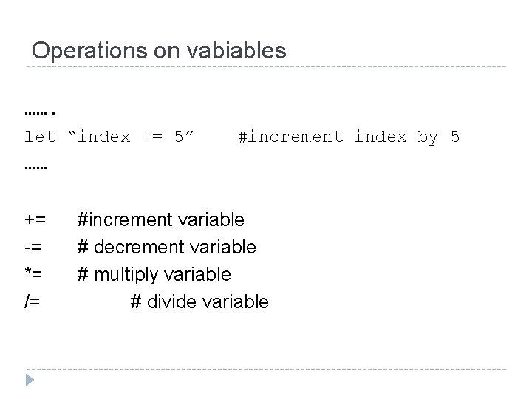
Task: Click the ellipsis below the let line
Action: coord(35,168)
